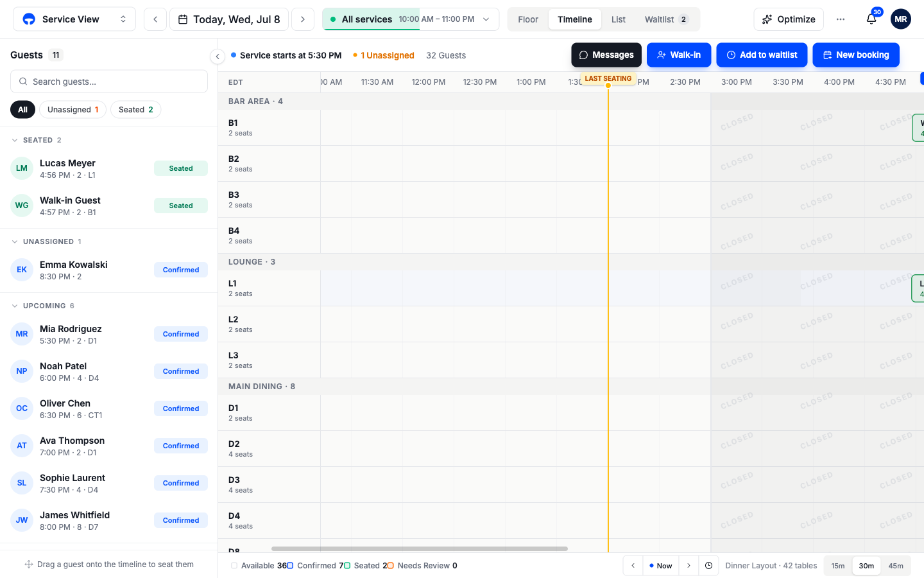Click the drag handle icon hint
924x578 pixels.
[x=29, y=565]
